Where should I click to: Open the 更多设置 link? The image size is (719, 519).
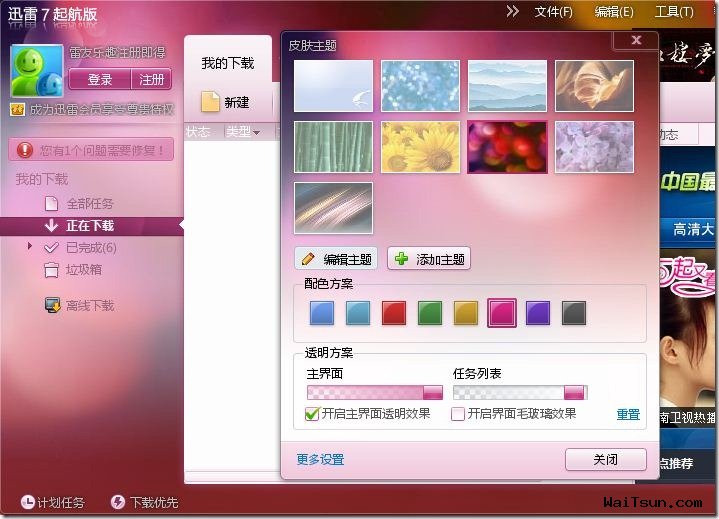point(320,460)
